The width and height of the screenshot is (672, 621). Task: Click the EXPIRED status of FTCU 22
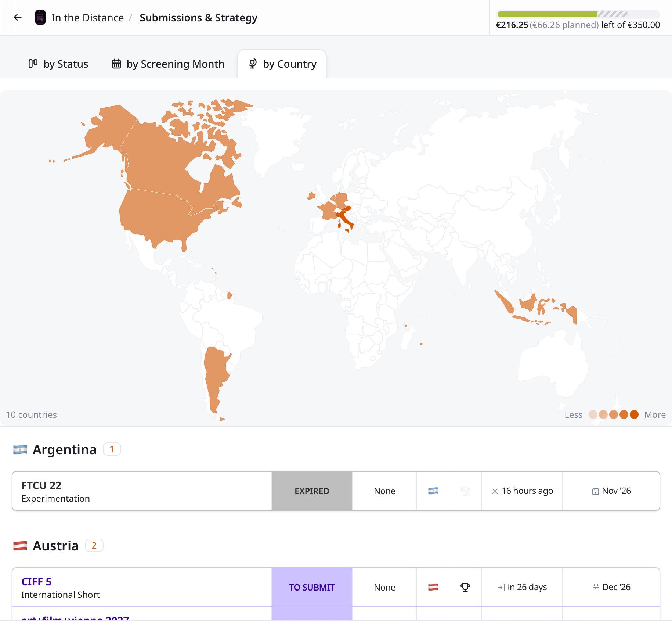tap(312, 491)
